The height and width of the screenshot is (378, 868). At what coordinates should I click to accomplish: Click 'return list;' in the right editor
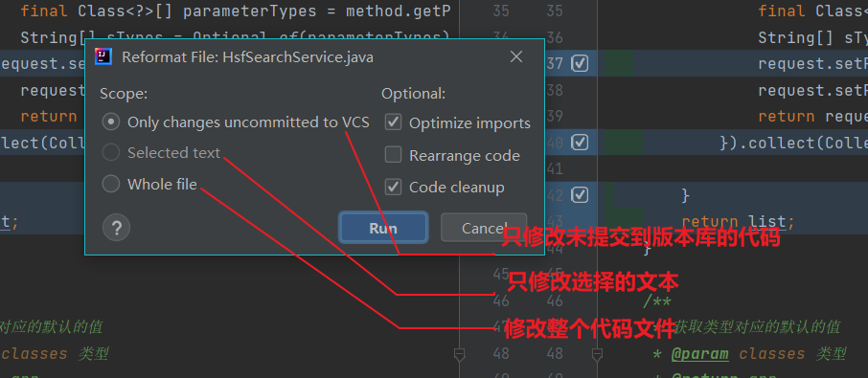[x=738, y=222]
